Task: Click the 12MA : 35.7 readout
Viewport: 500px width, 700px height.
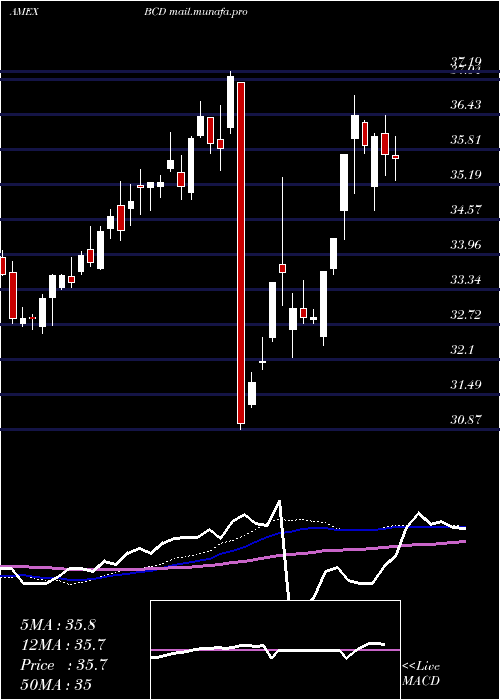Action: tap(63, 645)
